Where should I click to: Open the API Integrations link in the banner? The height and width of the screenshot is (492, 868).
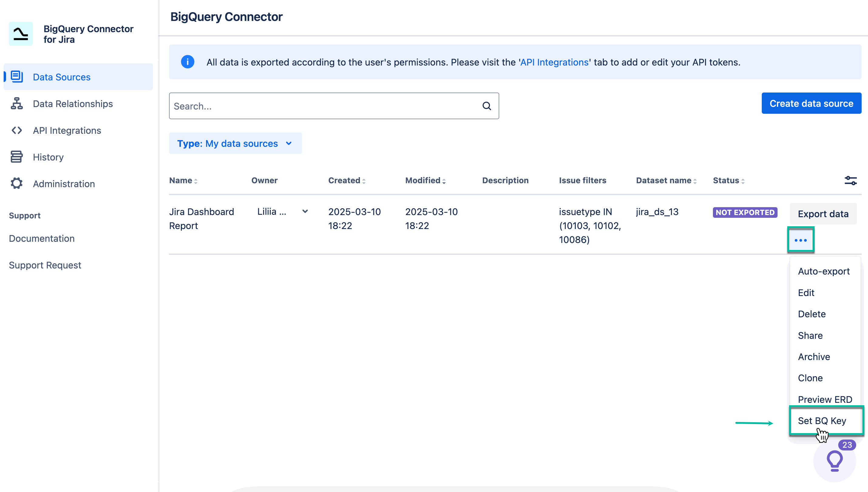[x=554, y=62]
